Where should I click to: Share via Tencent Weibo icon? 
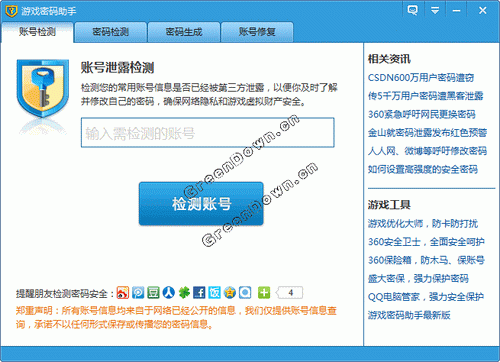(138, 293)
